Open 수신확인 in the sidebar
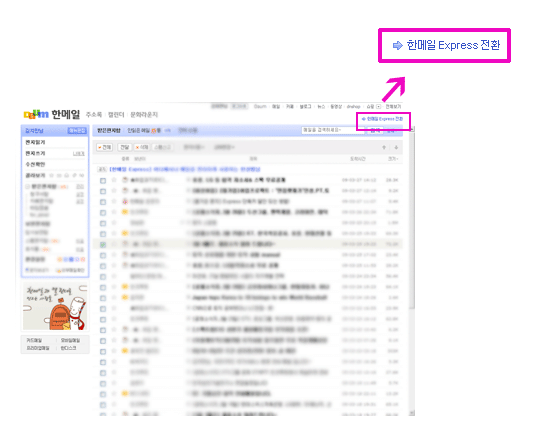533x445 pixels. 35,164
